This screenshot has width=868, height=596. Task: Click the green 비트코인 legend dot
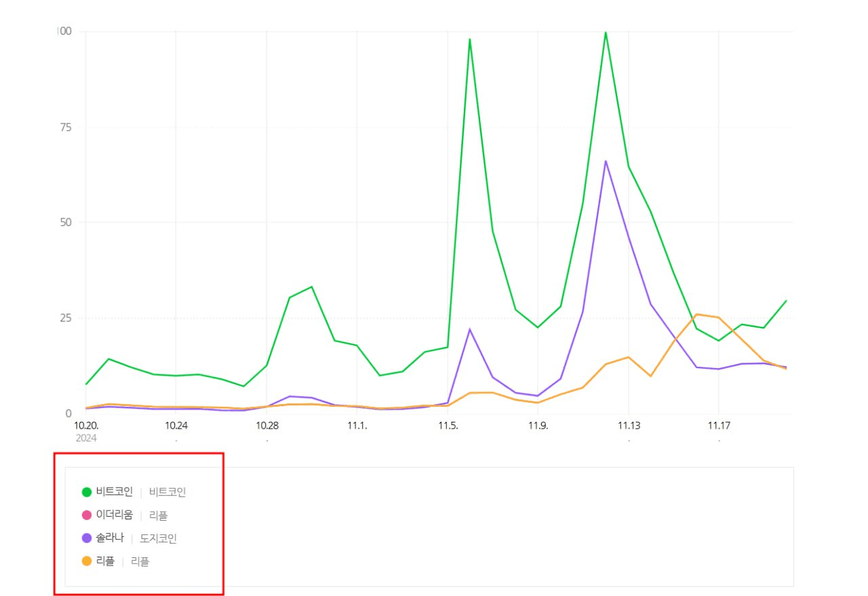pos(87,492)
